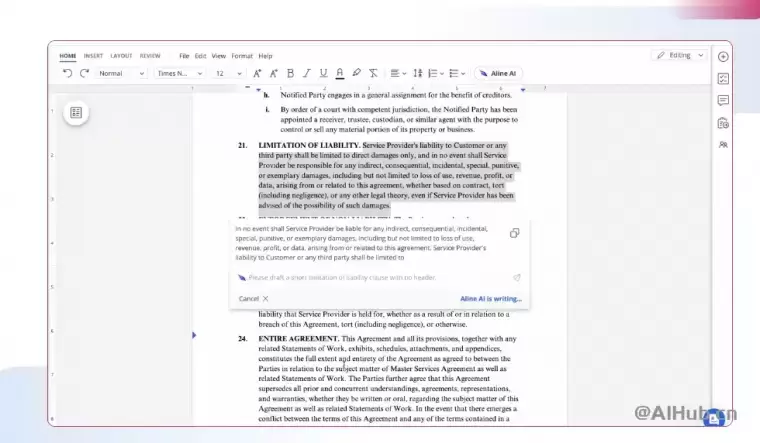Click the Redo arrow in toolbar

click(84, 73)
